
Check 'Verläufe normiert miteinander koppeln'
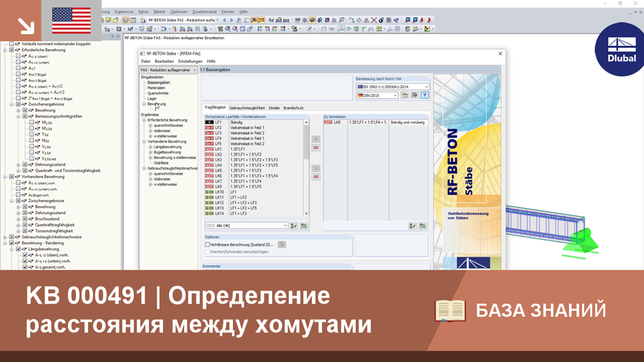(x=11, y=43)
